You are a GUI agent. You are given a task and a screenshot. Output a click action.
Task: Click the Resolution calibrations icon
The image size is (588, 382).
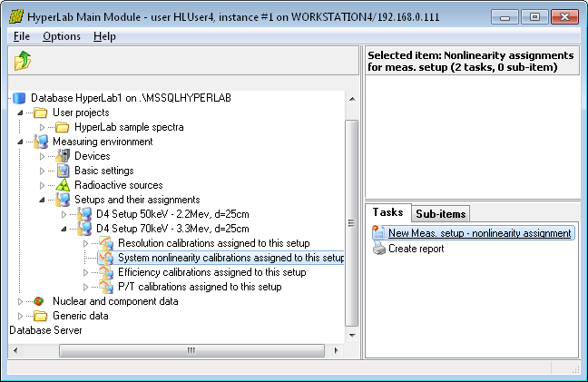pos(106,243)
